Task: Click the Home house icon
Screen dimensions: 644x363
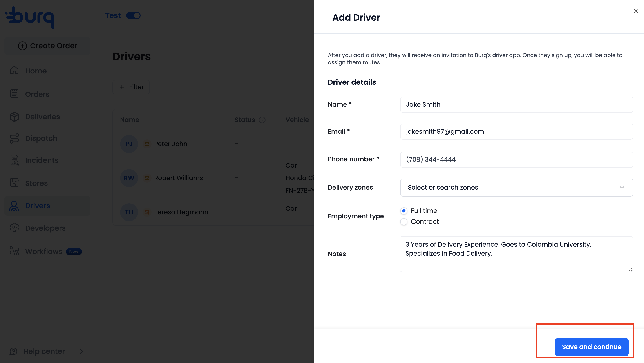Action: pyautogui.click(x=14, y=71)
